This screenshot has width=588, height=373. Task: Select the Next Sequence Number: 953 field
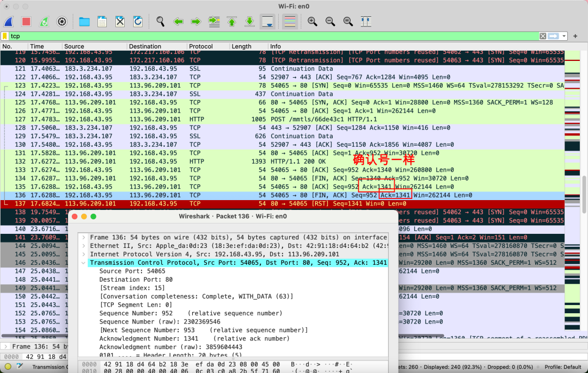click(x=203, y=330)
